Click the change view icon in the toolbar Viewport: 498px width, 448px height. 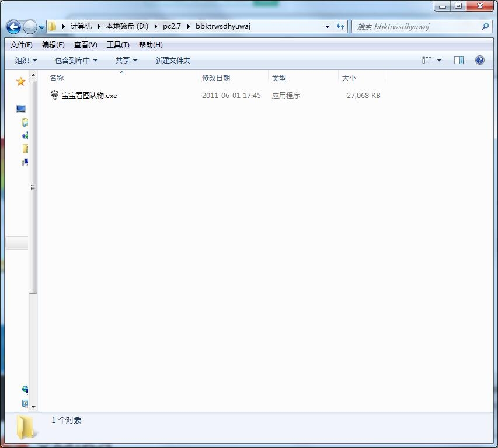click(x=427, y=60)
